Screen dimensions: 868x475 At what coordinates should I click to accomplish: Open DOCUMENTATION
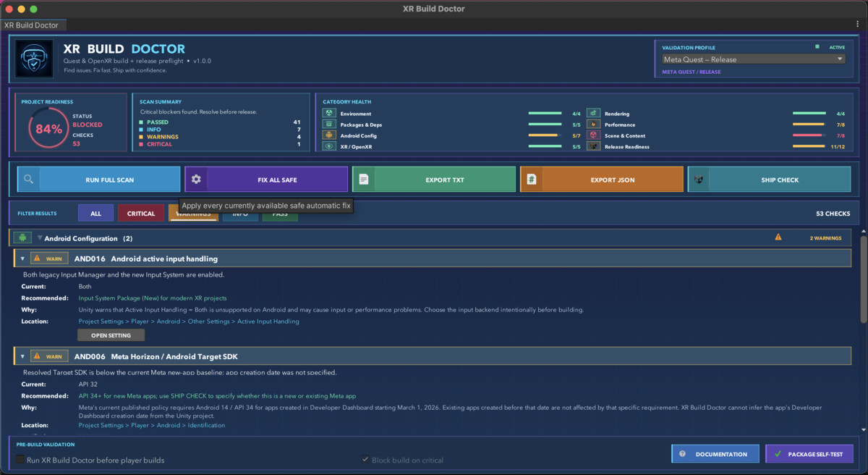[x=715, y=454]
